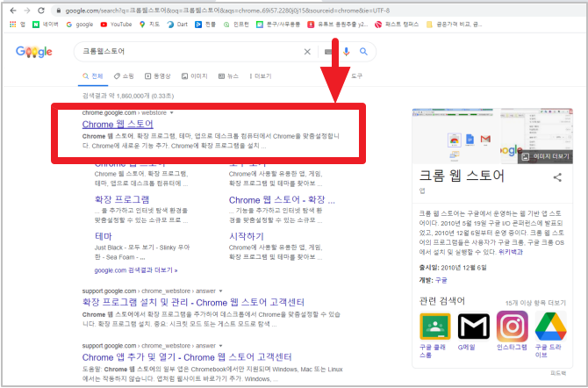Expand the first support.google.com result arrow
Viewport: 588px width, 388px height.
point(221,291)
